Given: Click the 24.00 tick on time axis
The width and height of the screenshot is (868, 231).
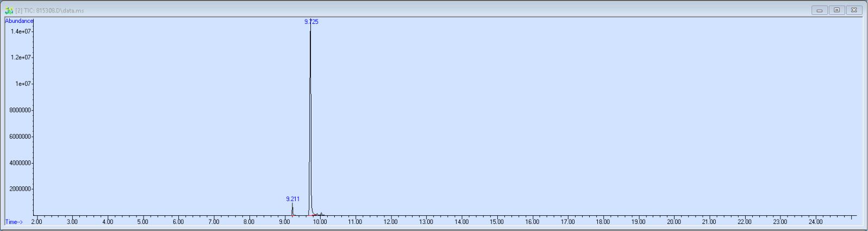Looking at the screenshot, I should 815,222.
